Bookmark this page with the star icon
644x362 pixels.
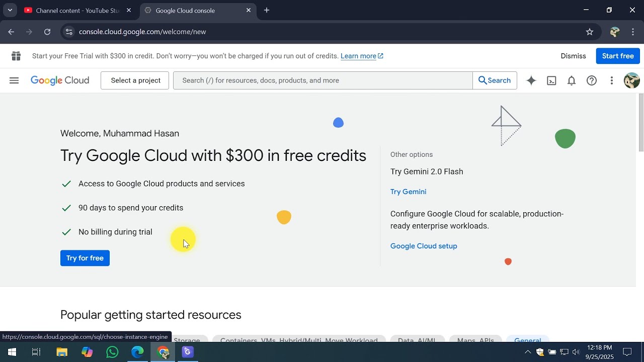590,32
